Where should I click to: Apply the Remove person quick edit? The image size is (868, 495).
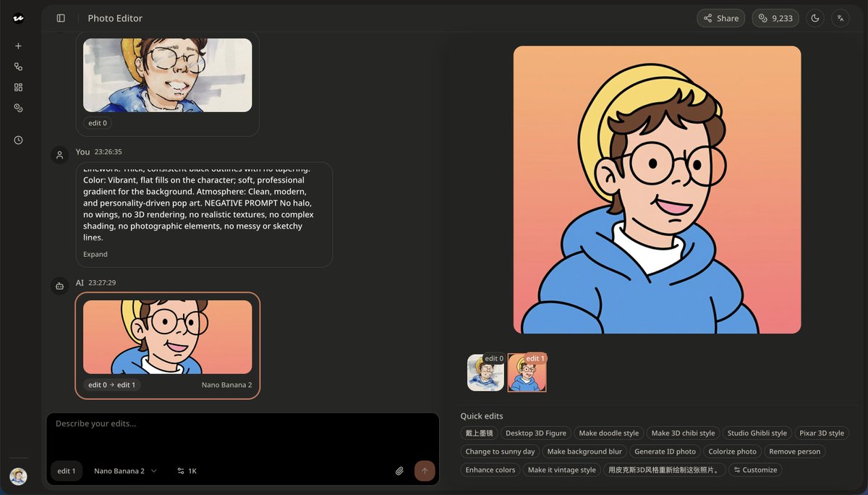[795, 452]
